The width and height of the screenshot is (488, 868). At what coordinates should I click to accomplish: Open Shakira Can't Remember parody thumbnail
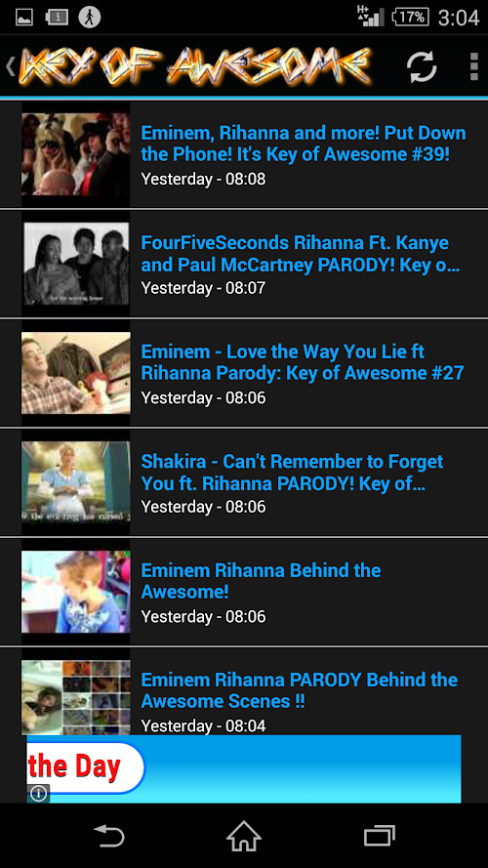tap(76, 481)
